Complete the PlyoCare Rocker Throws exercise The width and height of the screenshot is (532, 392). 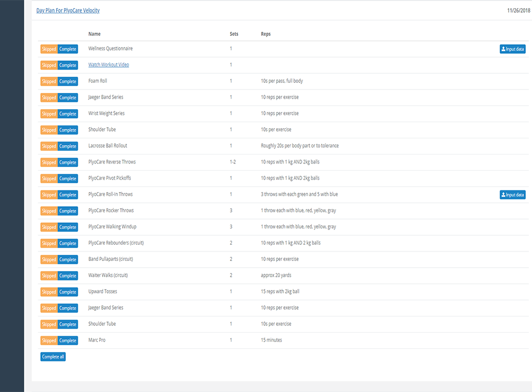pos(68,211)
